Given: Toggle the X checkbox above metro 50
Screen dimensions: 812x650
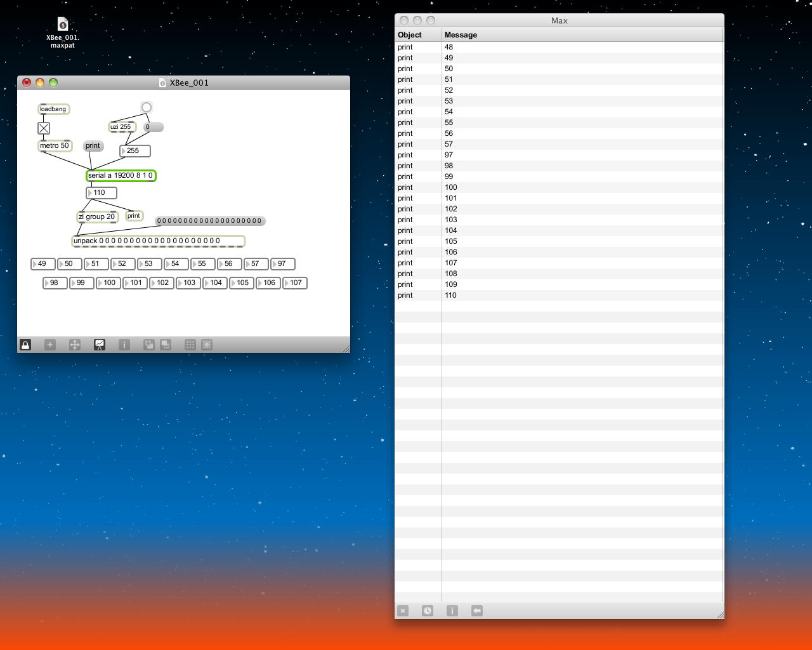Looking at the screenshot, I should click(x=44, y=128).
